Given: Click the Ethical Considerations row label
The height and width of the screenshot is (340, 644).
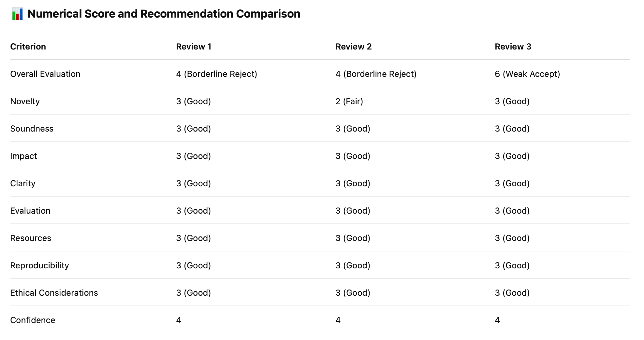Looking at the screenshot, I should [x=54, y=293].
